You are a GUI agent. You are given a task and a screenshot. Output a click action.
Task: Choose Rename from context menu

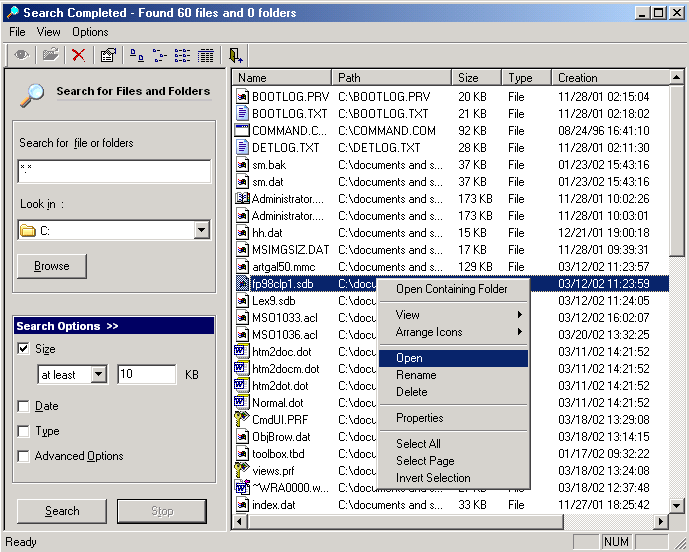(454, 375)
